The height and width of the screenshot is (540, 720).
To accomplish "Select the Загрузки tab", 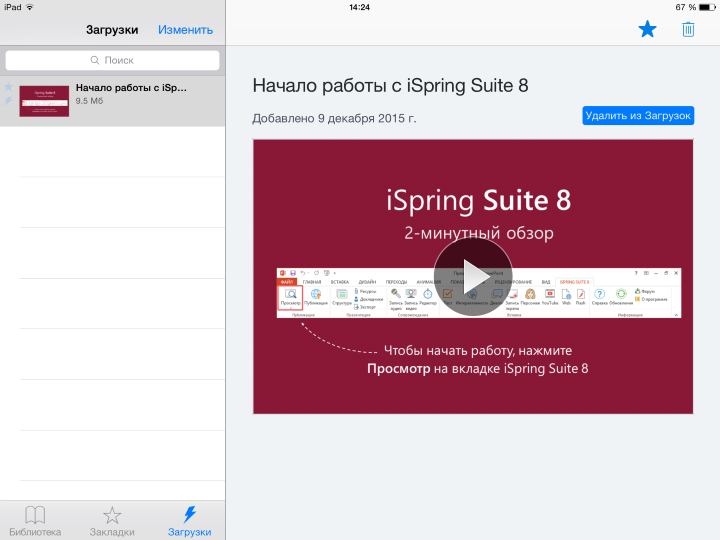I will (190, 521).
